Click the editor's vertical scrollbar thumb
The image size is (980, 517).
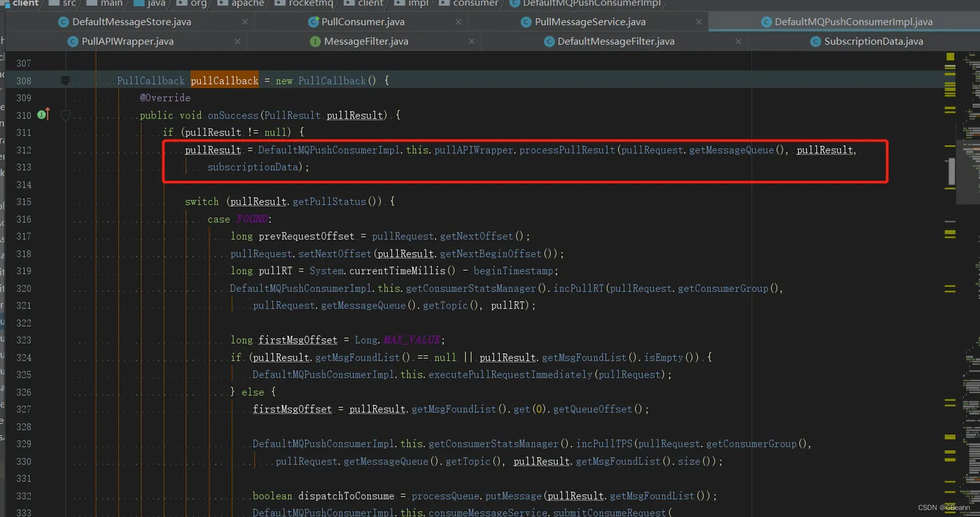click(951, 172)
